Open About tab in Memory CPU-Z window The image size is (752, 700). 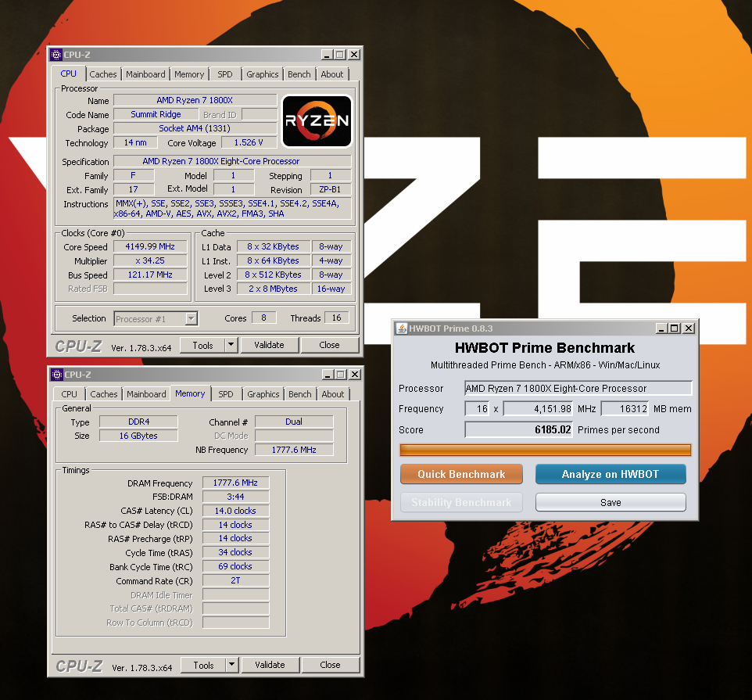click(x=333, y=394)
